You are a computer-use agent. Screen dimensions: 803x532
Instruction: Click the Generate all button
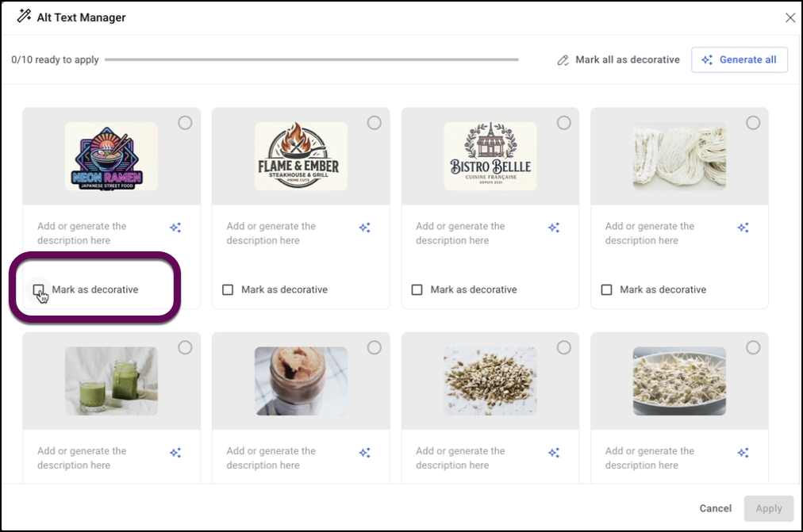[739, 59]
